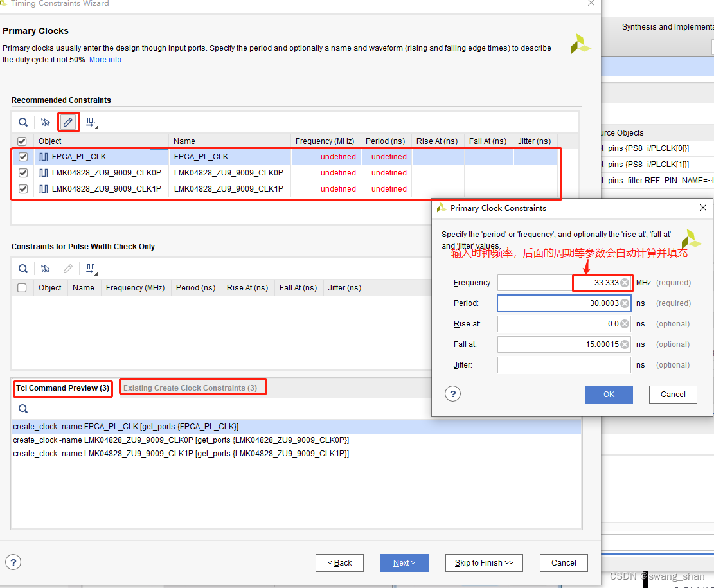Select create_clock LMK04828_ZU9_9009_CLK0P Tcl line
The width and height of the screenshot is (714, 588).
coord(296,440)
